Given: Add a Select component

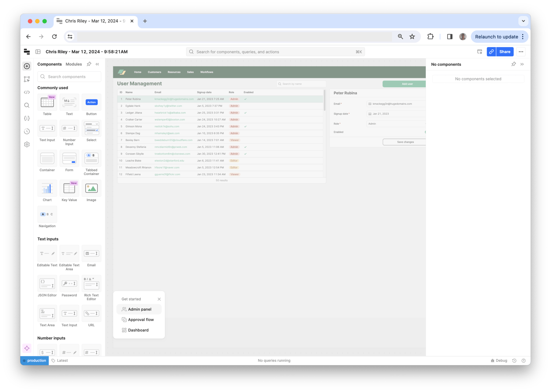Looking at the screenshot, I should pos(91,131).
